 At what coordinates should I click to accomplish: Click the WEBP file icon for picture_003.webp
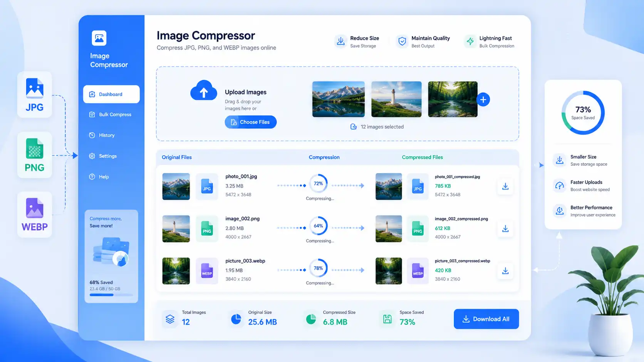(x=207, y=271)
